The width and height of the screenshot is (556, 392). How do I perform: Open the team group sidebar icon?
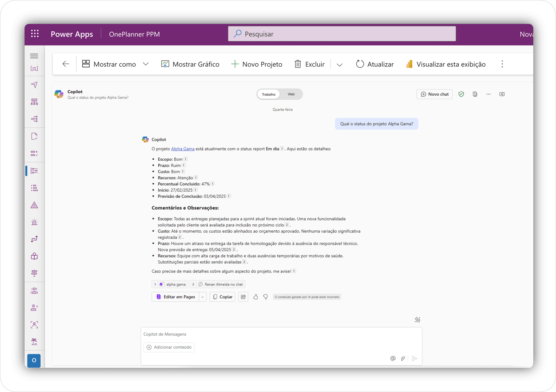click(34, 291)
